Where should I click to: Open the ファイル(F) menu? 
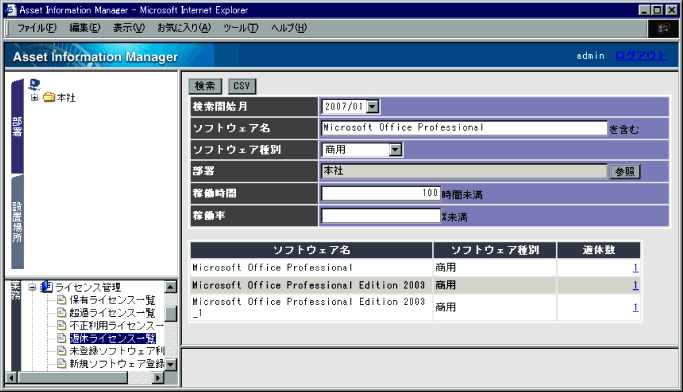(x=37, y=28)
